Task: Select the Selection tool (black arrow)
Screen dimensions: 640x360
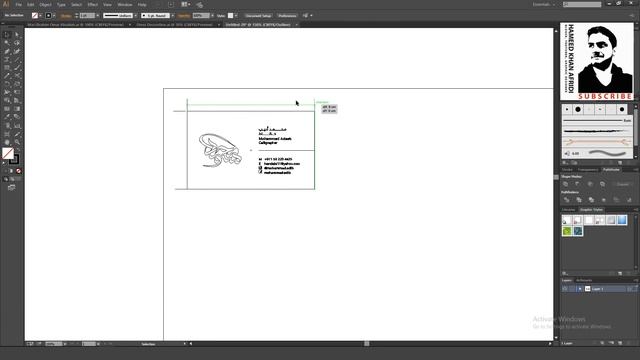Action: [7, 35]
